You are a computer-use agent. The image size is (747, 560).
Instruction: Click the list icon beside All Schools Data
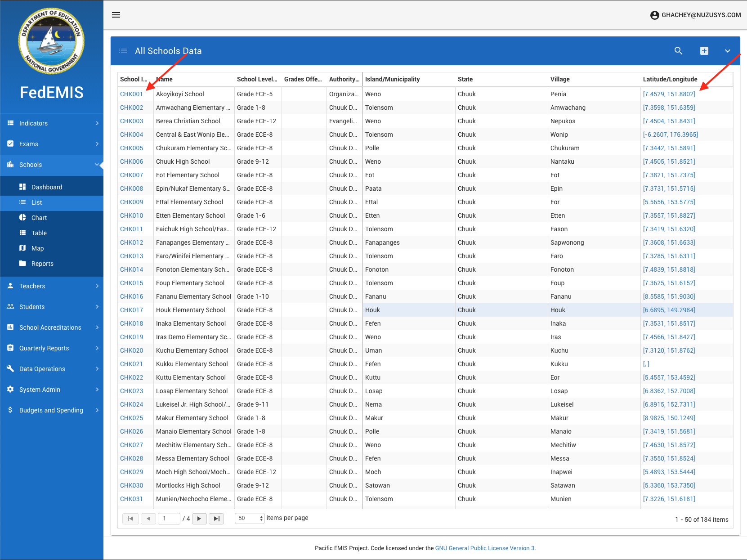[x=123, y=51]
